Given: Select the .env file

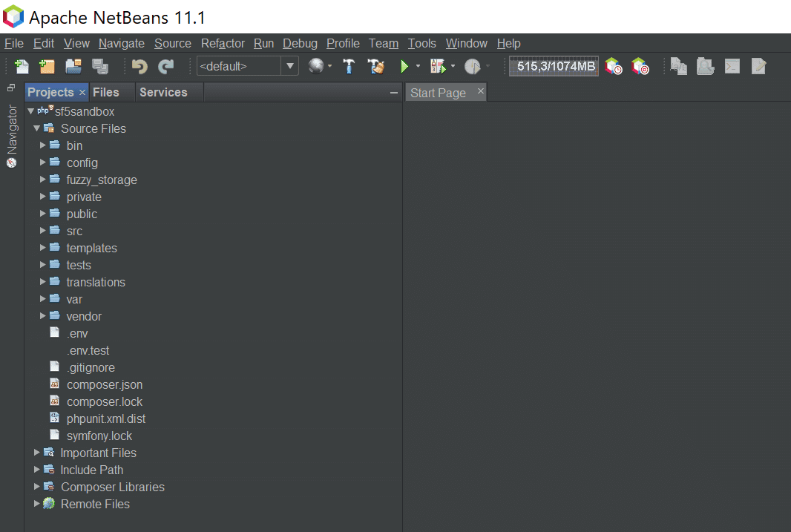Looking at the screenshot, I should coord(77,333).
